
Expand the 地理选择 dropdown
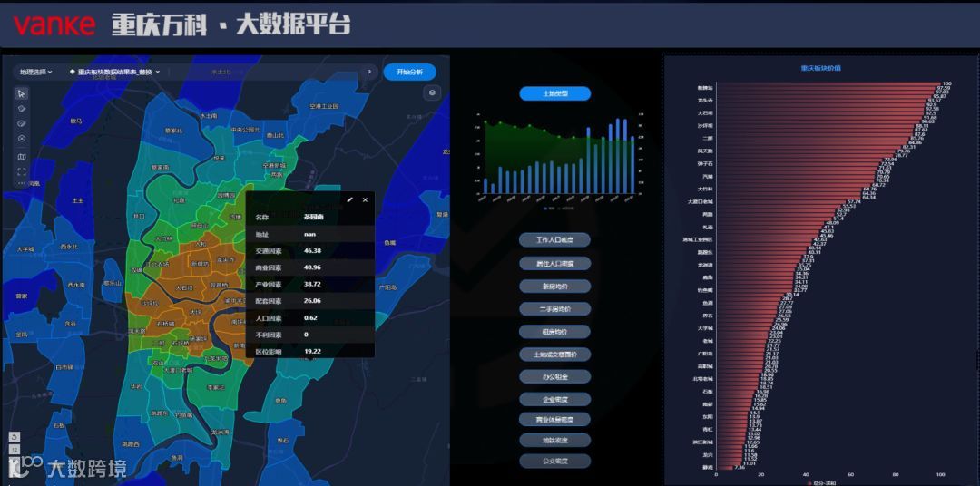(35, 72)
